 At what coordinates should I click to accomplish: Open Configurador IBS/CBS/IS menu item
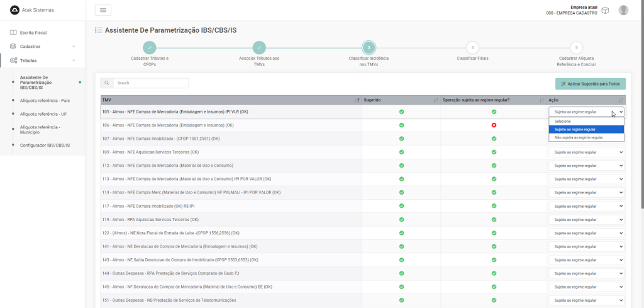click(x=45, y=145)
